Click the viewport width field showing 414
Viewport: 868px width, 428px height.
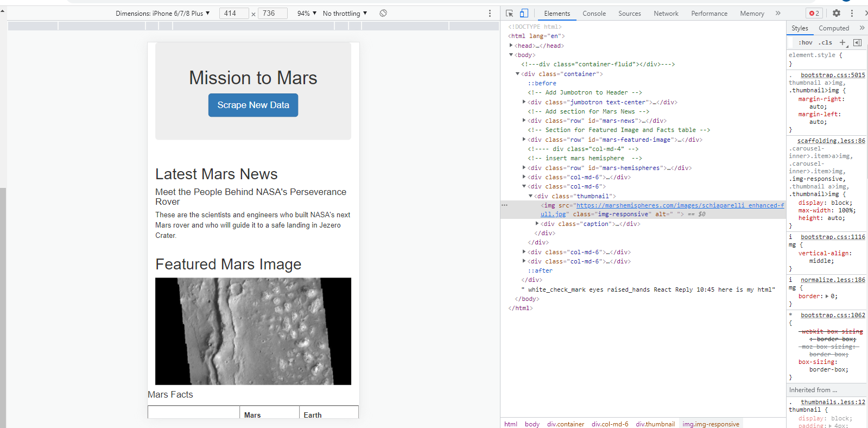(x=234, y=13)
